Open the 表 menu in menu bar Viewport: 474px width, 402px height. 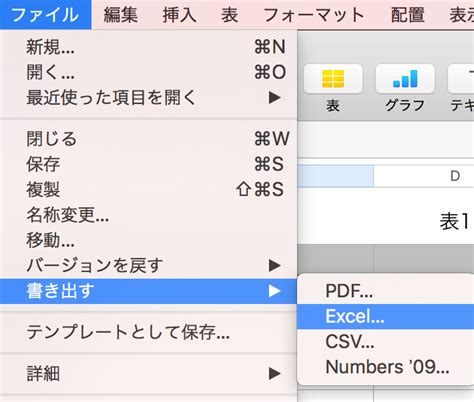click(230, 15)
